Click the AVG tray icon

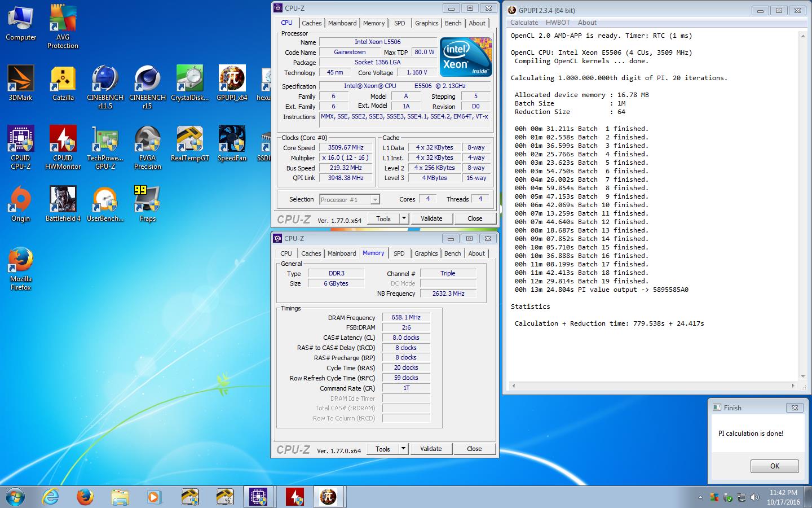714,497
